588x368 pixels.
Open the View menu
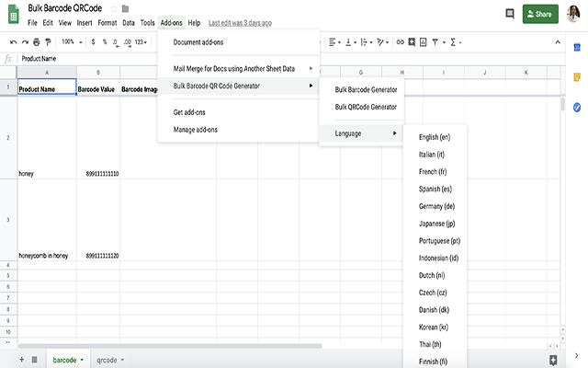pyautogui.click(x=65, y=23)
